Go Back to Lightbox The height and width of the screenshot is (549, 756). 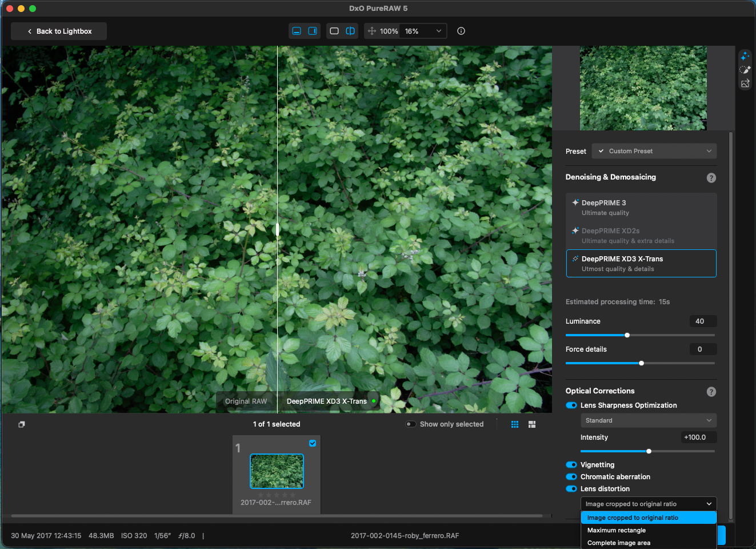coord(59,31)
